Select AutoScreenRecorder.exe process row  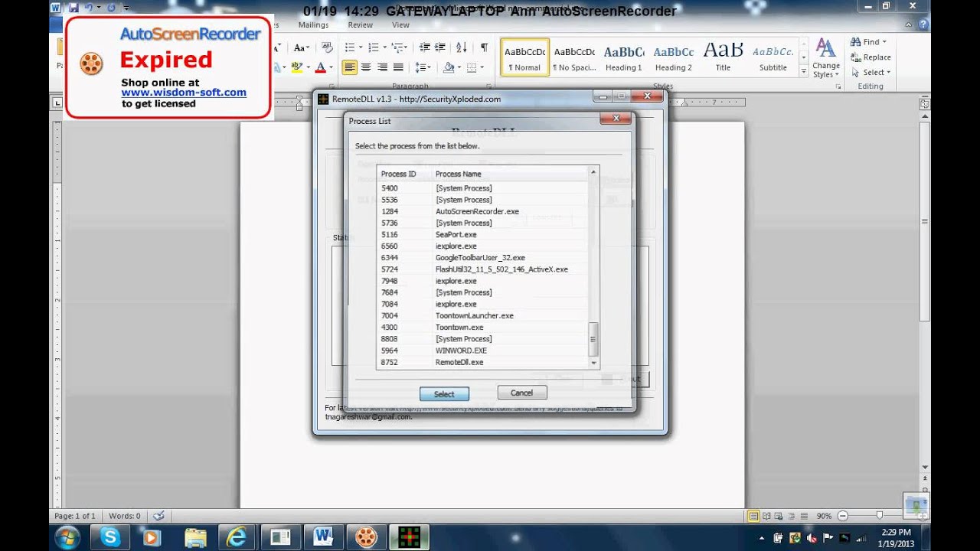click(483, 211)
